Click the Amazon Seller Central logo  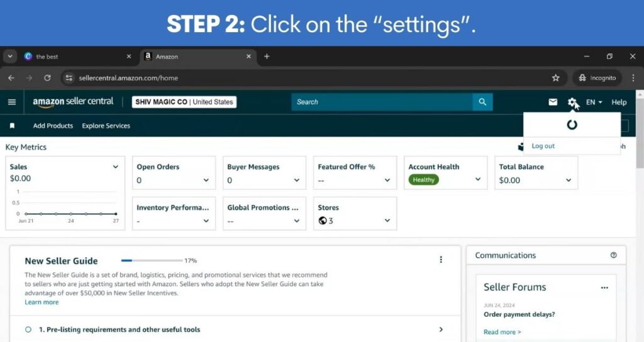click(x=73, y=102)
